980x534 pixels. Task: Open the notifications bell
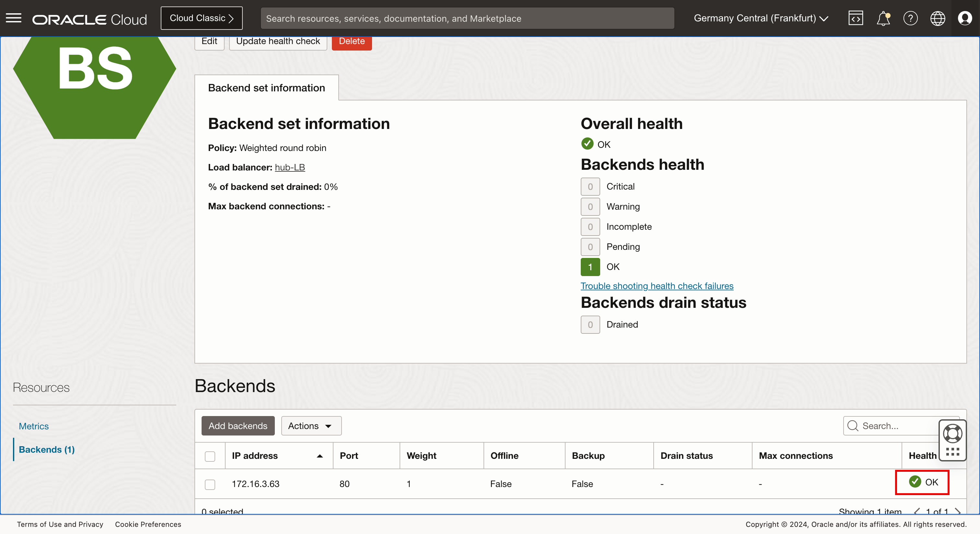click(x=883, y=18)
